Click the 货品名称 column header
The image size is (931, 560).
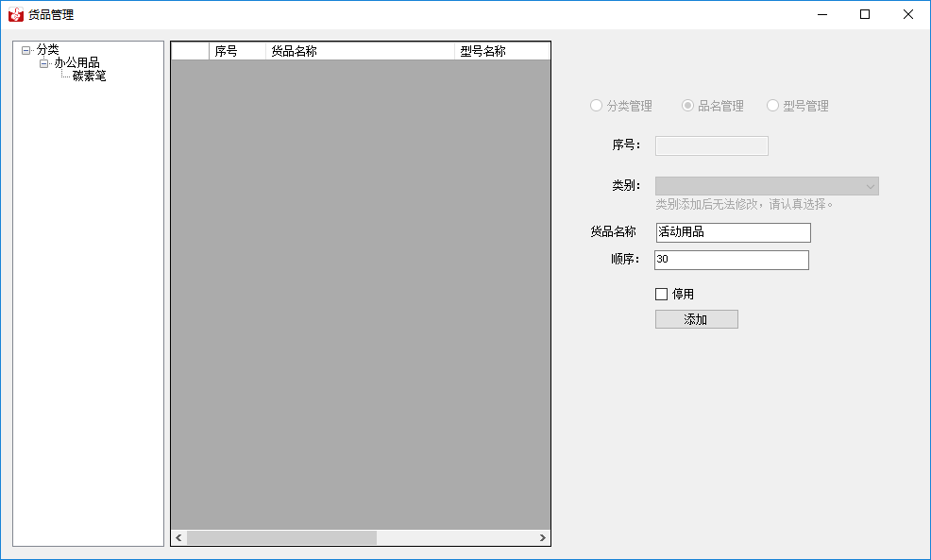(360, 51)
